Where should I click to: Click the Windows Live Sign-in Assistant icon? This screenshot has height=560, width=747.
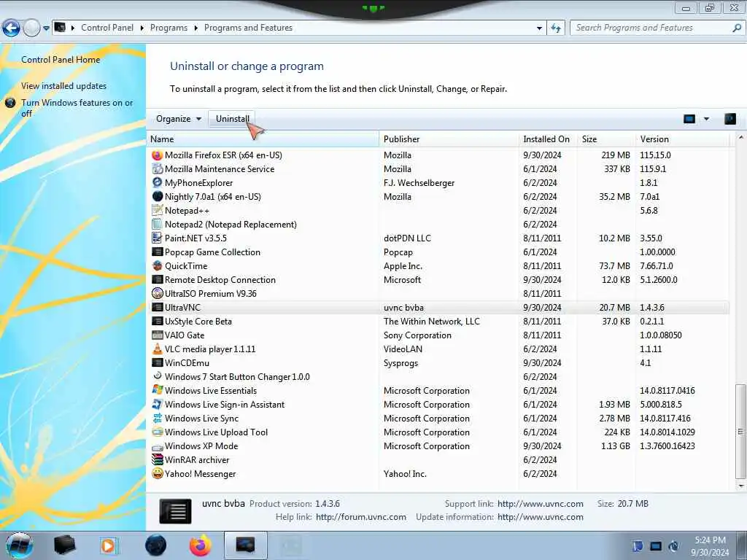[x=158, y=404]
